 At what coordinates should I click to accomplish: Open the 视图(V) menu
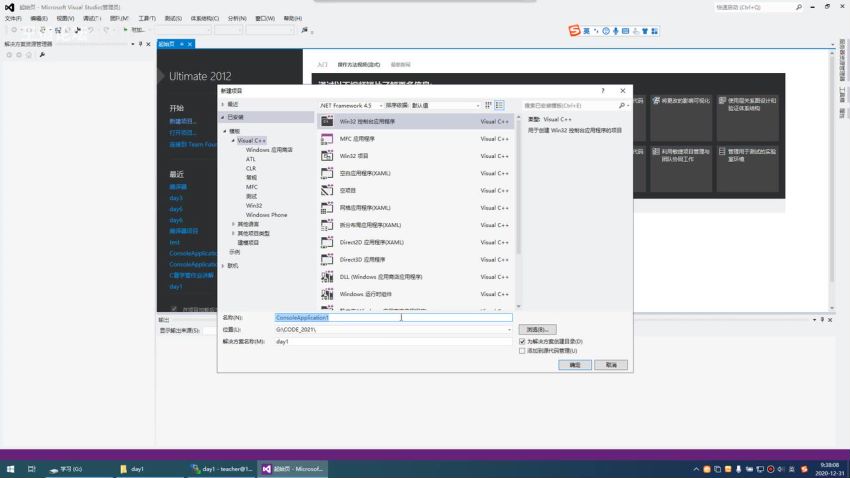pyautogui.click(x=65, y=18)
